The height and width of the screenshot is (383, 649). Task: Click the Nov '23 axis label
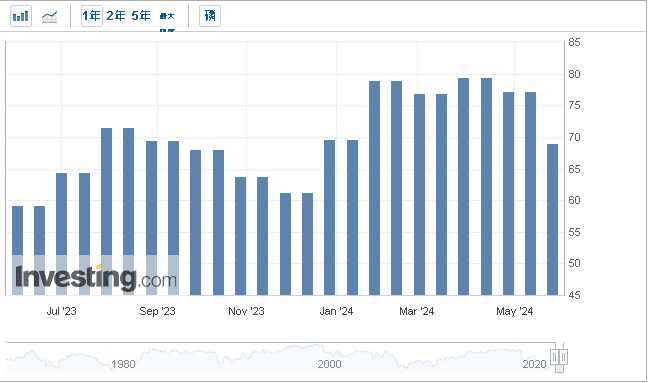coord(246,311)
